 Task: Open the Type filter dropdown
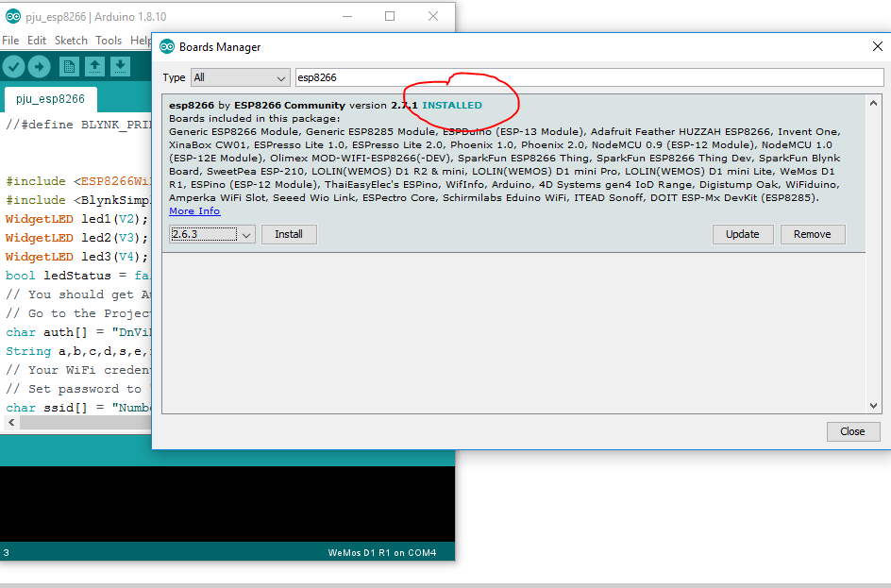pos(240,77)
